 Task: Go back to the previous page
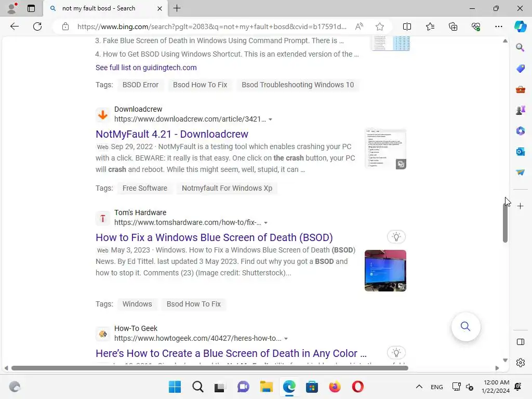(14, 26)
